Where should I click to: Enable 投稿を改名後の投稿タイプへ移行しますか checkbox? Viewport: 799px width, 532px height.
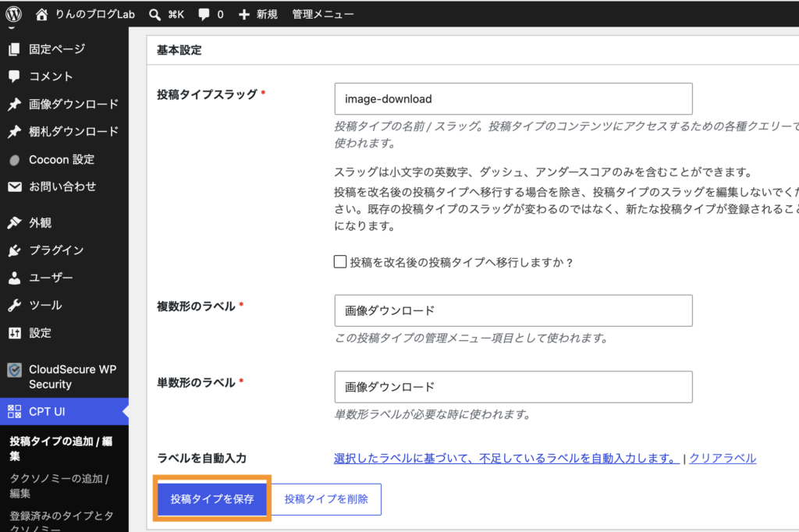(340, 262)
